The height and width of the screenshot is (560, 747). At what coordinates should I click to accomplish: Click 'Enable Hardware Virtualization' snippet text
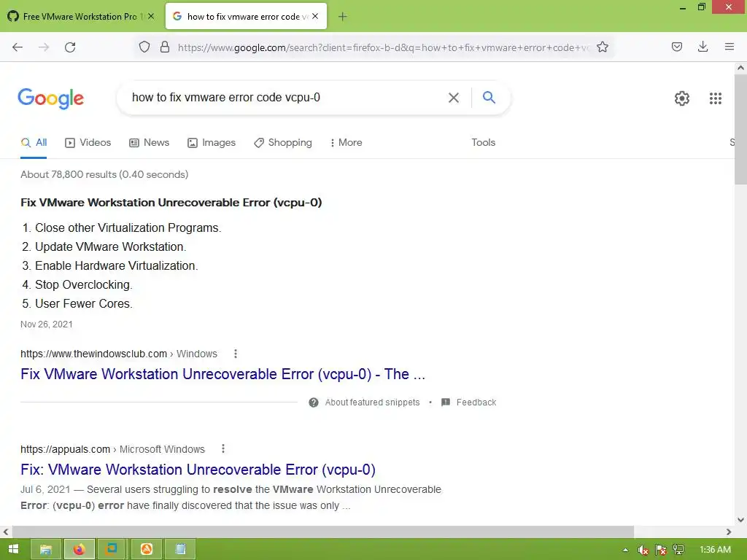tap(116, 265)
